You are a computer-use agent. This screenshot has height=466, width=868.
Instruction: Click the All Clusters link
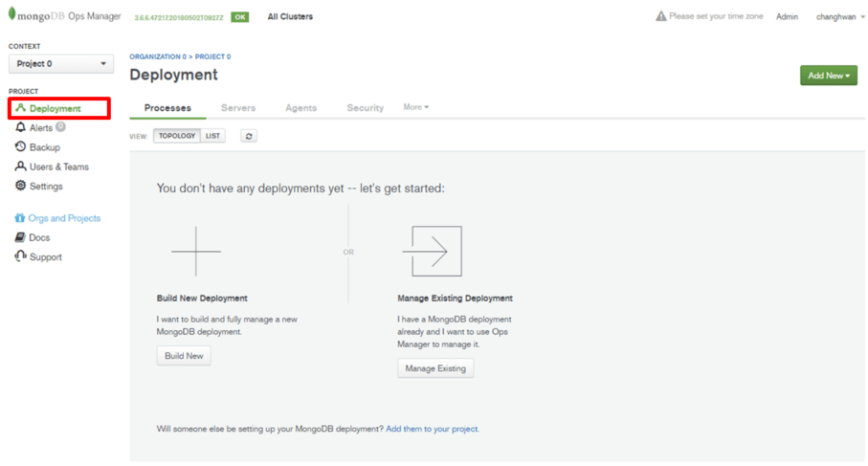(x=290, y=16)
